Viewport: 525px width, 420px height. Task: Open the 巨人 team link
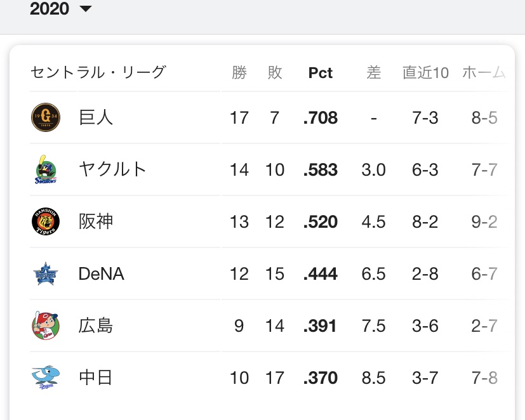coord(96,117)
